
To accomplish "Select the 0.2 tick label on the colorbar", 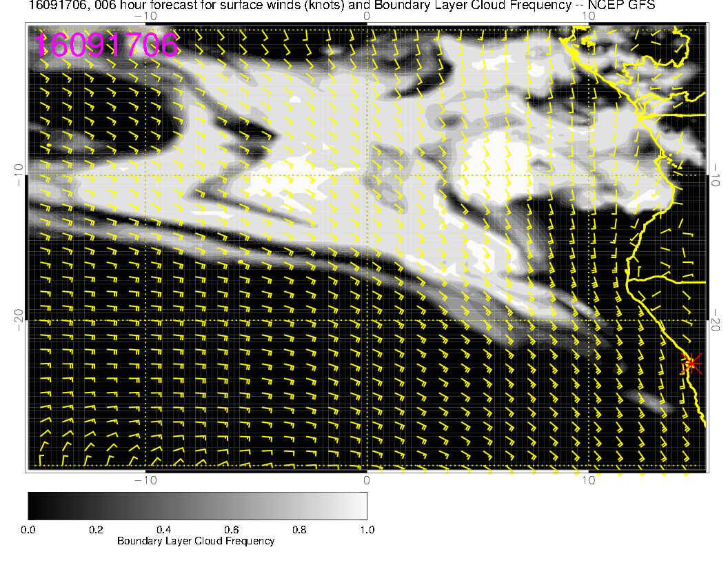I will coord(96,529).
